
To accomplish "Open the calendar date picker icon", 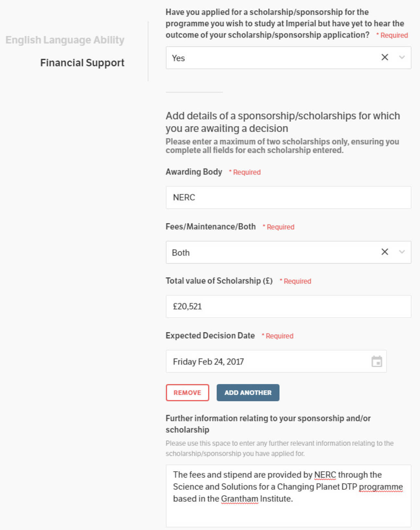I will pyautogui.click(x=377, y=361).
